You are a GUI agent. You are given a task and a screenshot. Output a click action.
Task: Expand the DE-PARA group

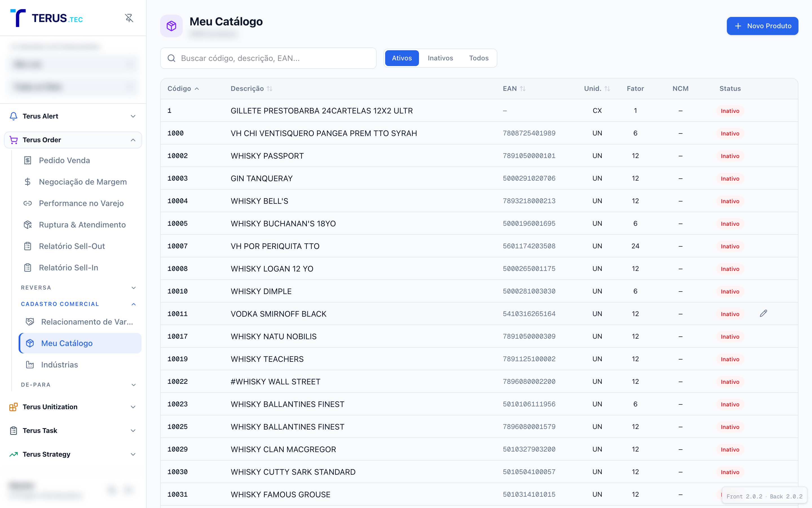(134, 385)
